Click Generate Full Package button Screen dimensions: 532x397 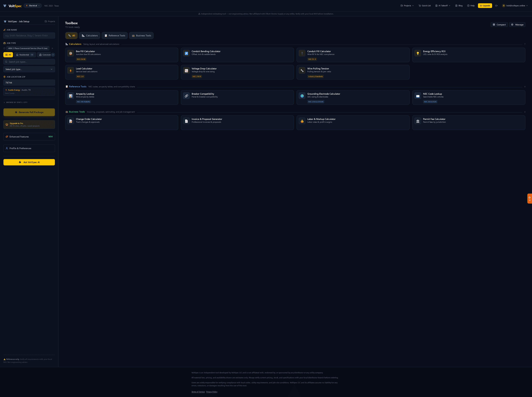(29, 112)
